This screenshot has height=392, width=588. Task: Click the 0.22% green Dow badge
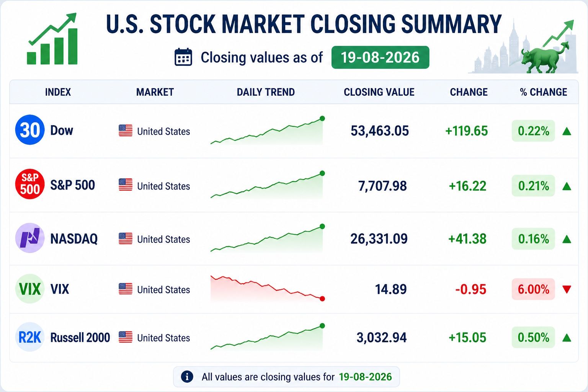(x=533, y=131)
